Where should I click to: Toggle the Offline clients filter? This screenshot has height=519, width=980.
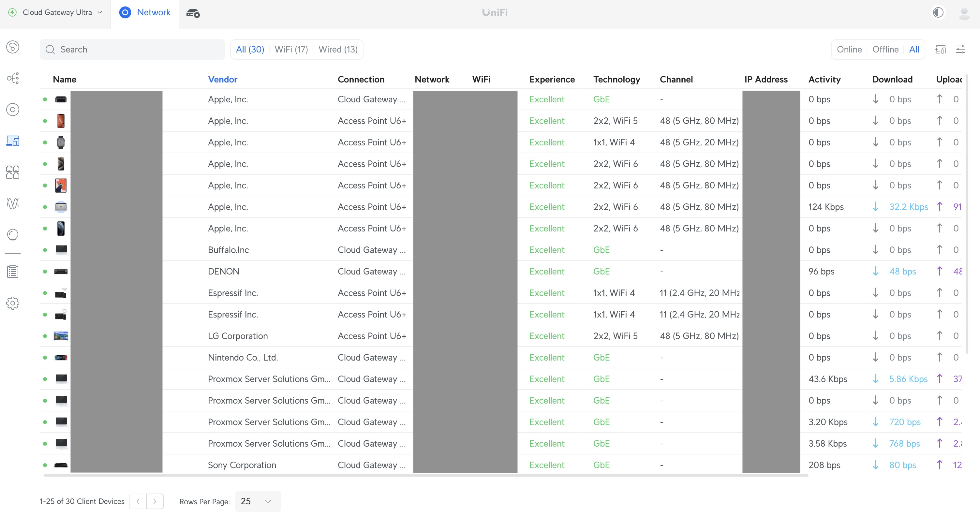tap(885, 49)
